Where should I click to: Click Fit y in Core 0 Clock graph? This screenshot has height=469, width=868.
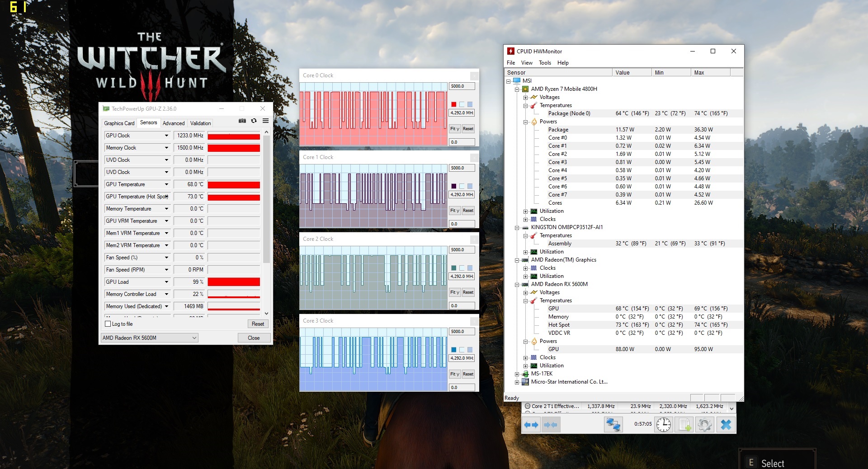pos(455,129)
